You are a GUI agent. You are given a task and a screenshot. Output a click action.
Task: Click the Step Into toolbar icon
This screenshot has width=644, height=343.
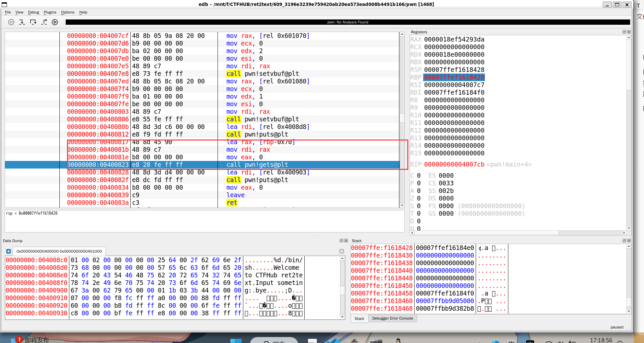coord(22,22)
